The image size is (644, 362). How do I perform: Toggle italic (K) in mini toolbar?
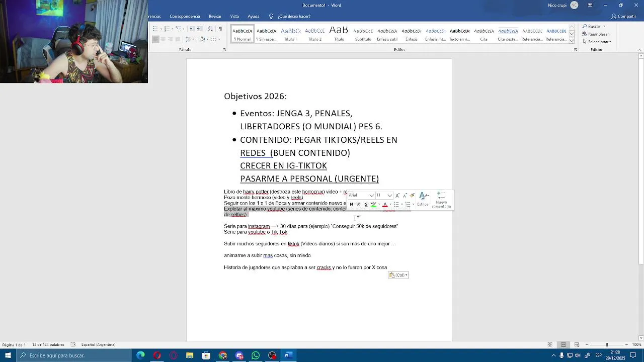359,204
